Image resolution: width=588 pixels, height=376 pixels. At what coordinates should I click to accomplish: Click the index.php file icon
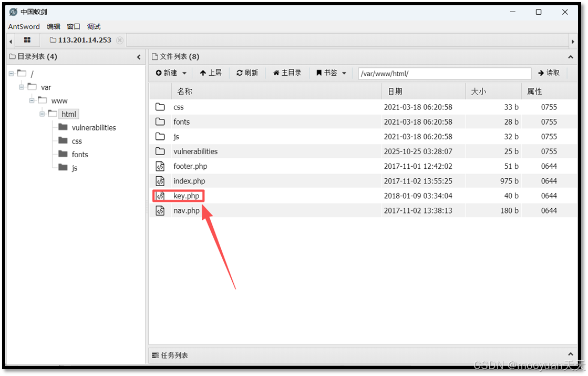tap(160, 181)
